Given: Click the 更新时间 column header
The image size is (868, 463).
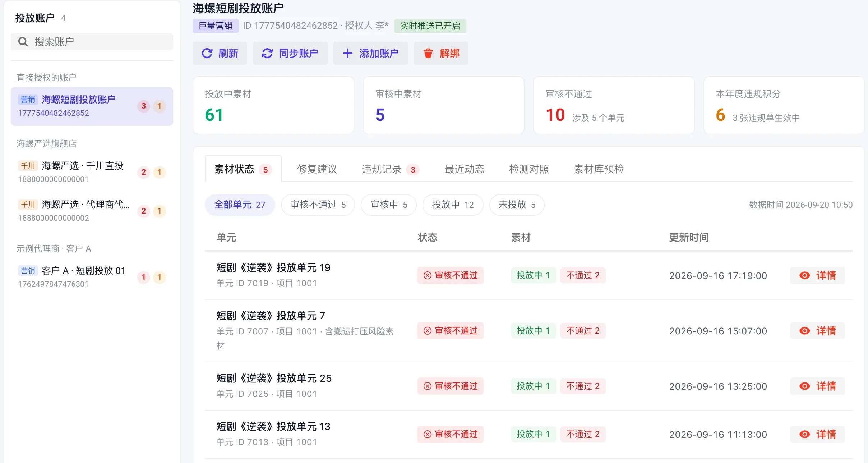Looking at the screenshot, I should click(689, 237).
